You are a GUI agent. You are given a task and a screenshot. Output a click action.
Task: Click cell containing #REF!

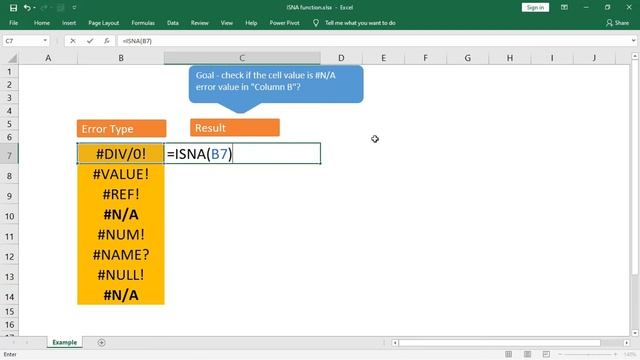(121, 194)
